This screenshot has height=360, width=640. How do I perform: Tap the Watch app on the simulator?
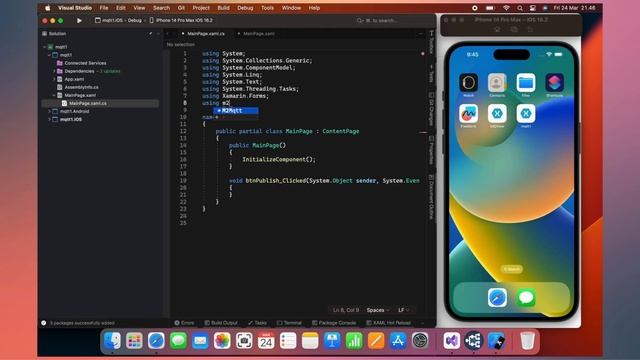click(468, 83)
